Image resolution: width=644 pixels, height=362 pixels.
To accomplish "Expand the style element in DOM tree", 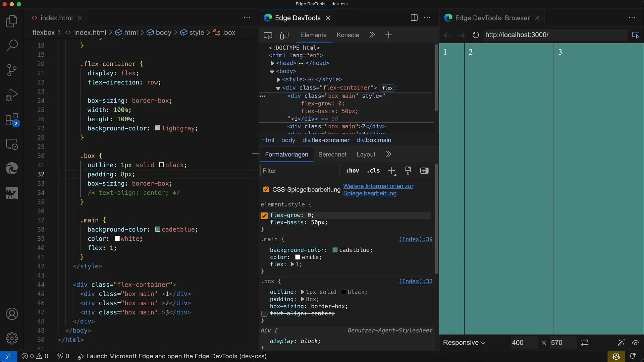I will (278, 79).
